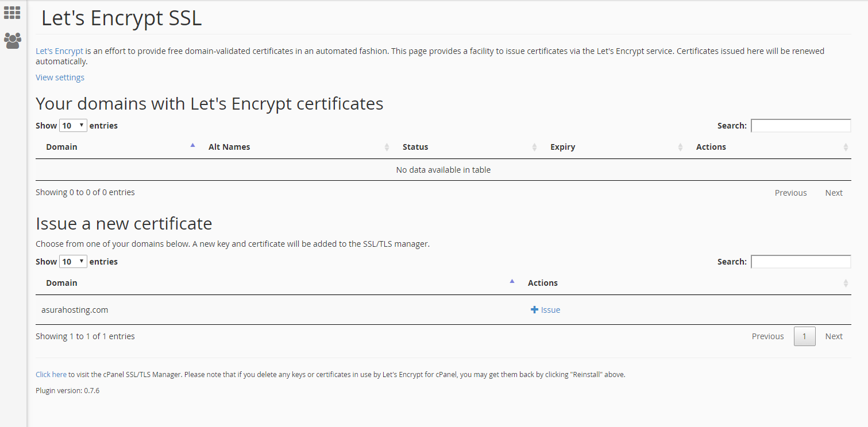Select page 1 in pagination
The image size is (868, 427).
(804, 336)
